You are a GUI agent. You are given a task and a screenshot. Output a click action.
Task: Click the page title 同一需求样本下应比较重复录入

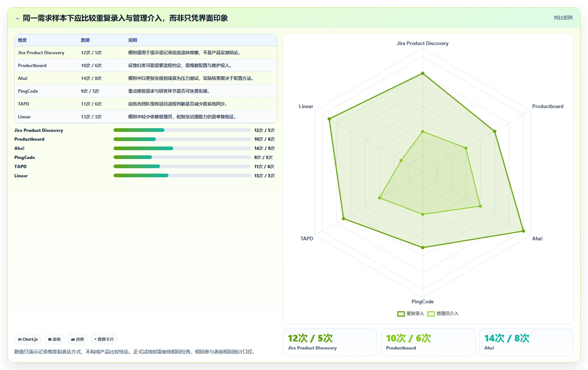click(125, 18)
